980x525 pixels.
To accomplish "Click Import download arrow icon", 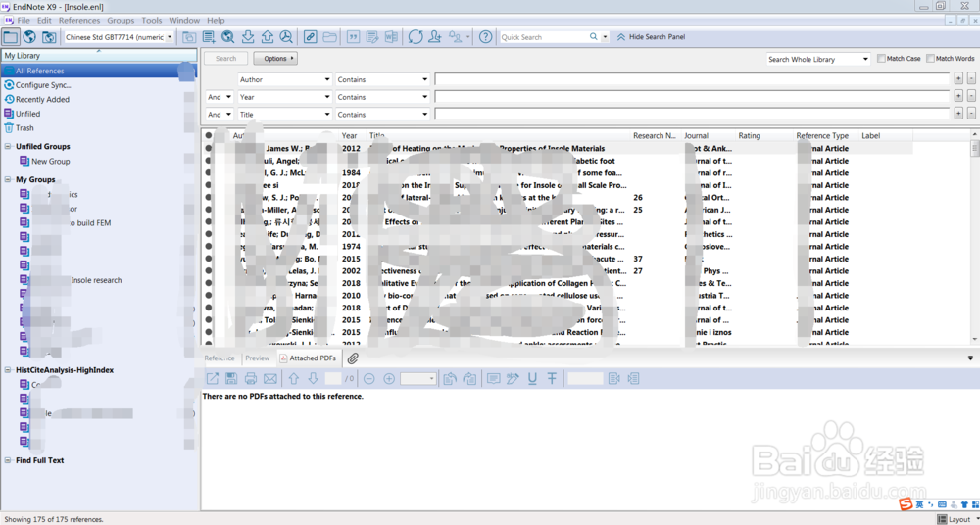I will [x=248, y=37].
